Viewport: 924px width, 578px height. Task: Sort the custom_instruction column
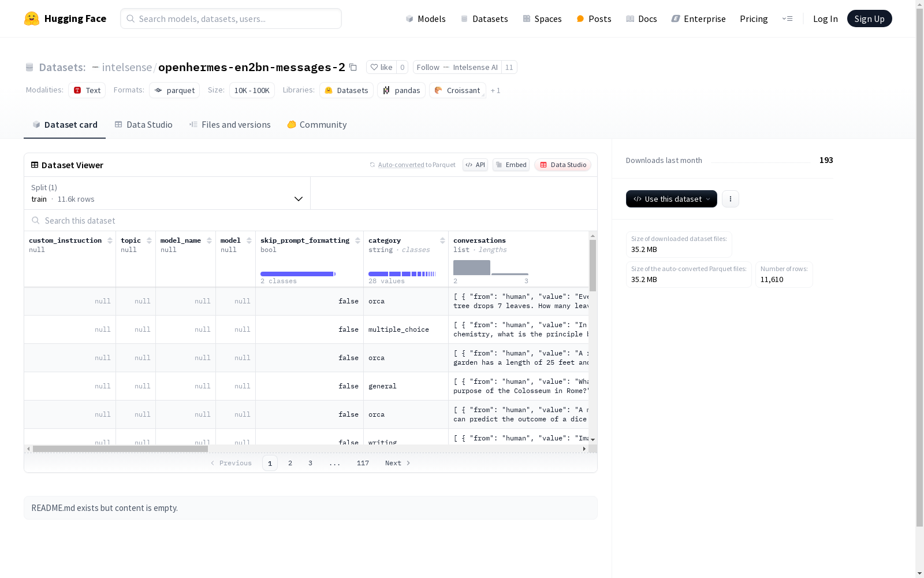click(x=110, y=240)
